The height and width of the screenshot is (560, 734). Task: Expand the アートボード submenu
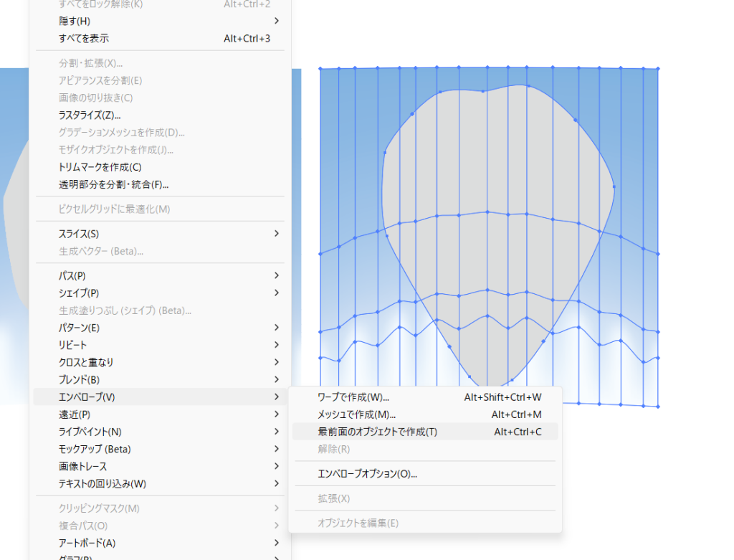click(x=87, y=543)
